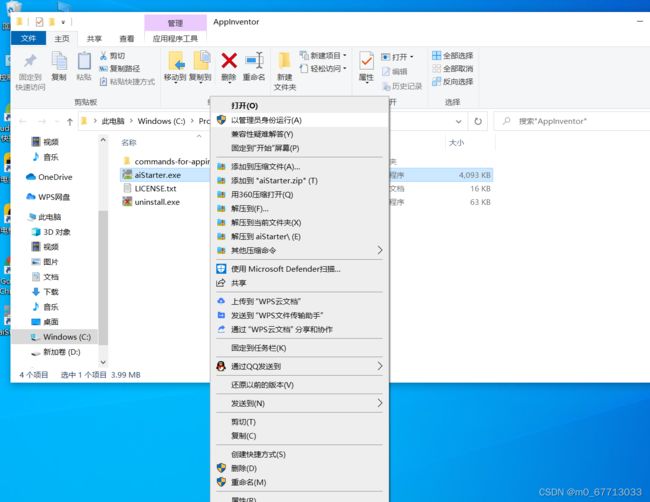Click Copy (复制(C)) in context menu

pyautogui.click(x=299, y=436)
